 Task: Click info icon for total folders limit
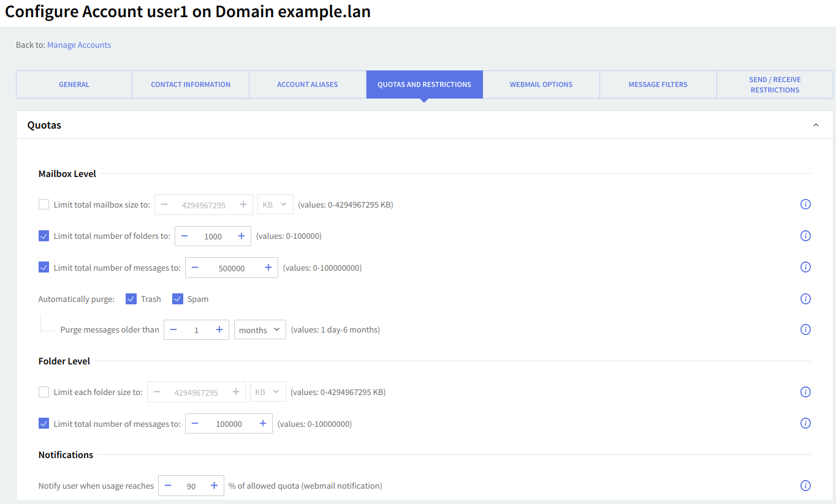[805, 236]
